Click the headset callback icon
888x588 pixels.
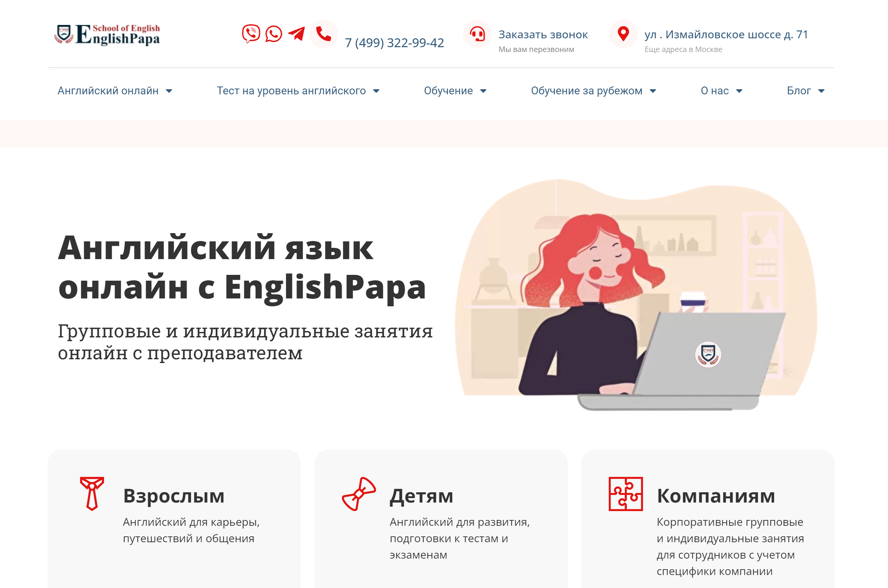pyautogui.click(x=477, y=34)
